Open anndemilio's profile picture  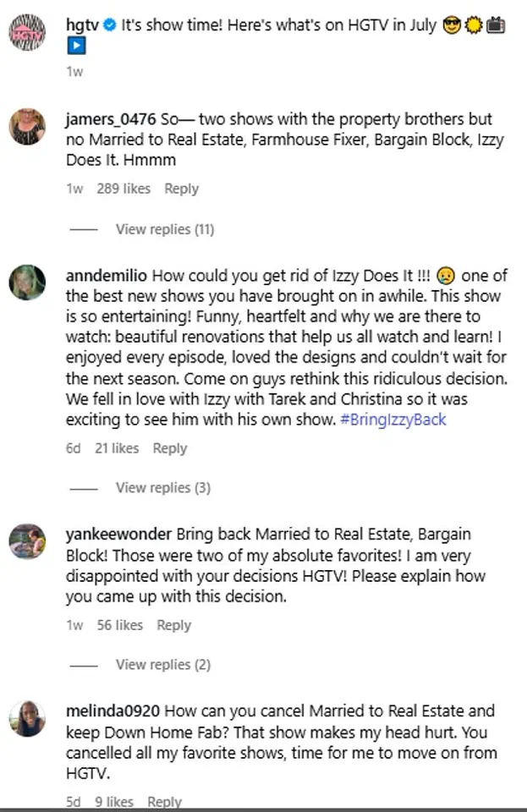[x=27, y=283]
